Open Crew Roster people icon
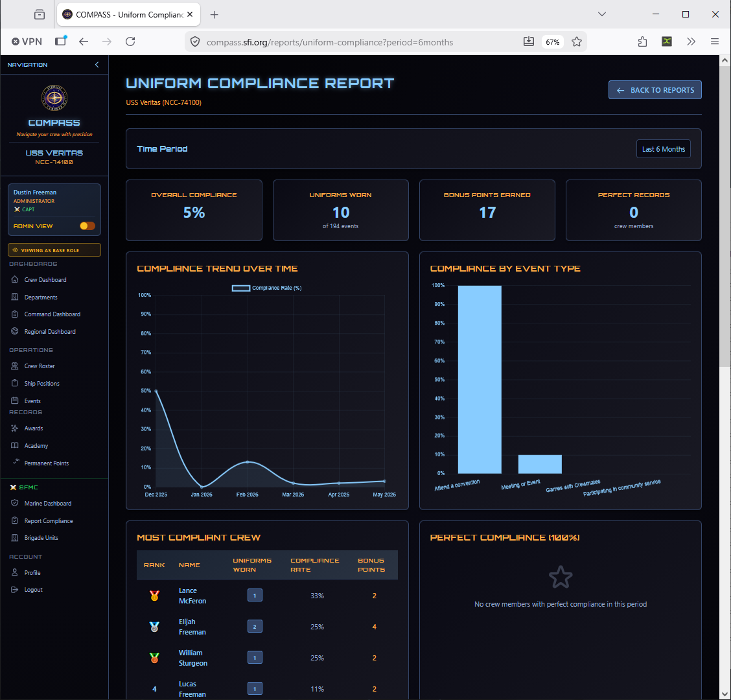The width and height of the screenshot is (731, 700). (15, 366)
